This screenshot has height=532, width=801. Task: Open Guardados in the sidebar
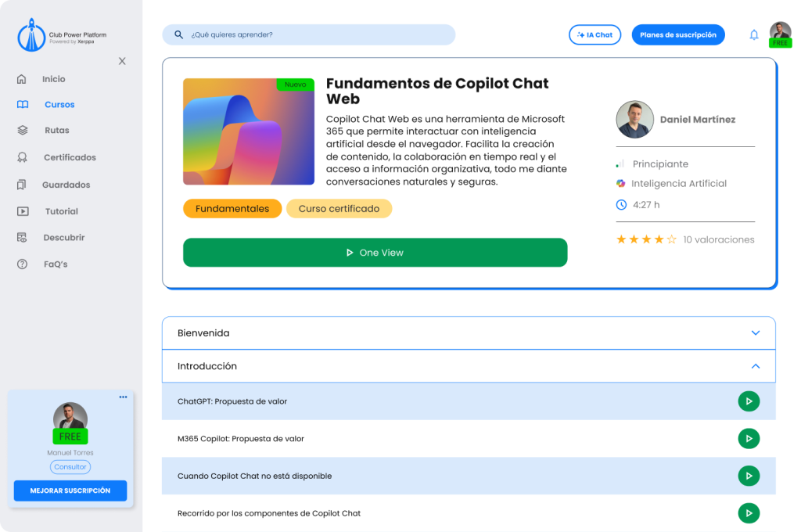[x=66, y=185]
